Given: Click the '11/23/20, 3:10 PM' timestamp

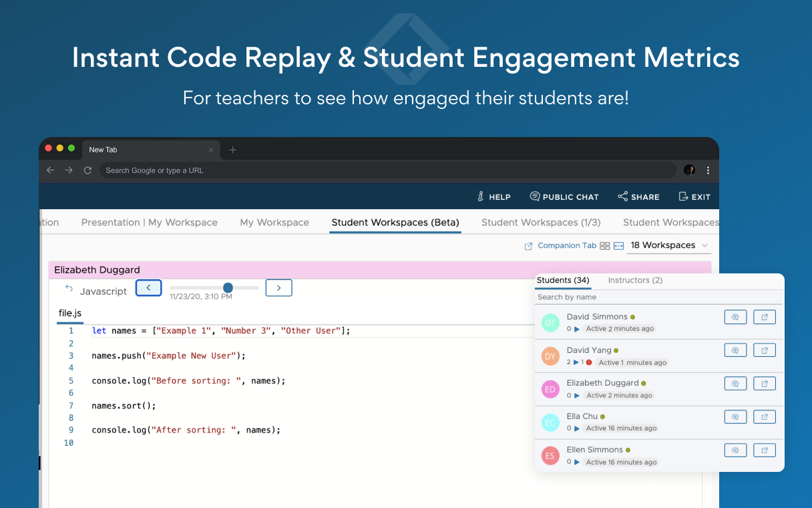Looking at the screenshot, I should pos(201,296).
